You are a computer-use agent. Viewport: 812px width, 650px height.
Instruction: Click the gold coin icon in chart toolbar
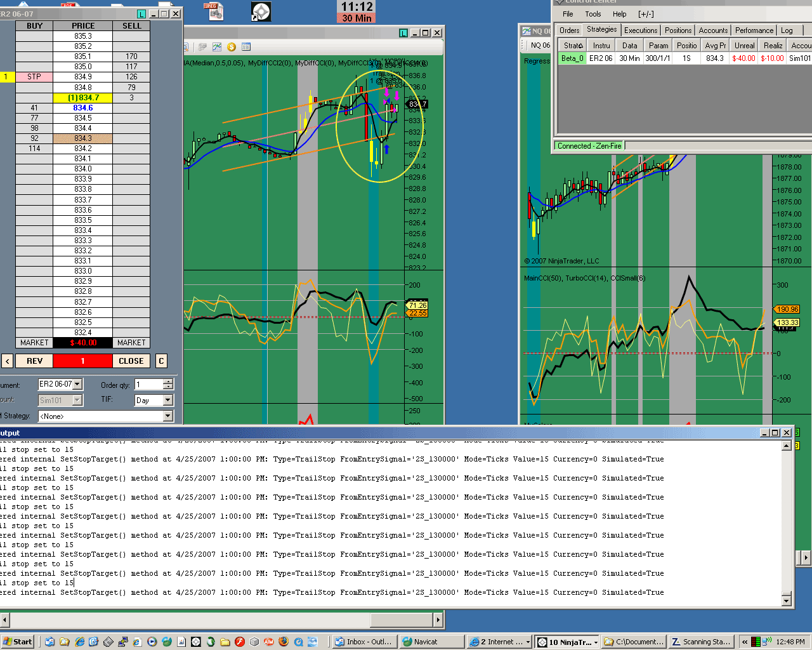(232, 47)
